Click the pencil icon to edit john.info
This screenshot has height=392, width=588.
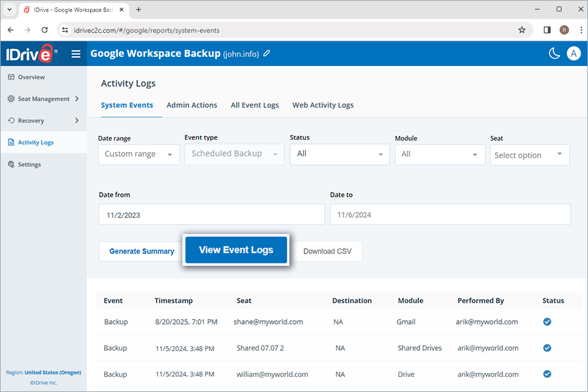(266, 54)
